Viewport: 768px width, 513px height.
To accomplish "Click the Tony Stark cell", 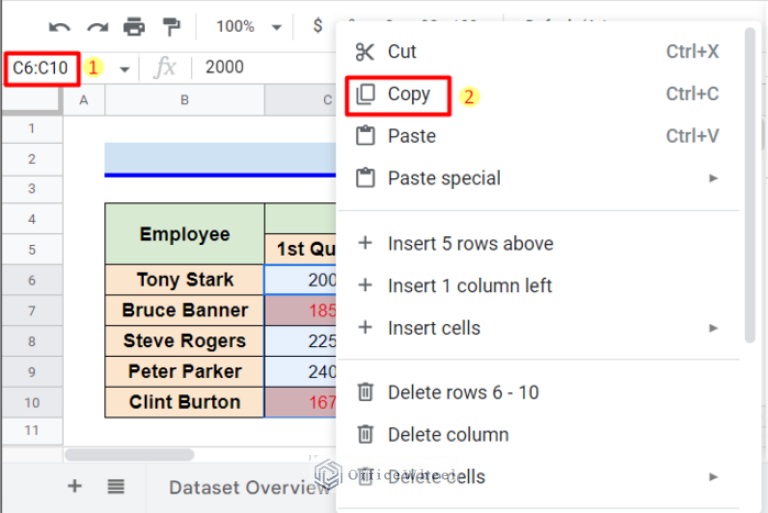I will 185,280.
